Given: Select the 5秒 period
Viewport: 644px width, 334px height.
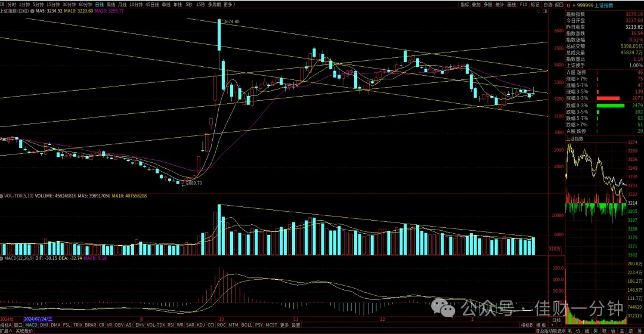Looking at the screenshot, I should point(189,5).
